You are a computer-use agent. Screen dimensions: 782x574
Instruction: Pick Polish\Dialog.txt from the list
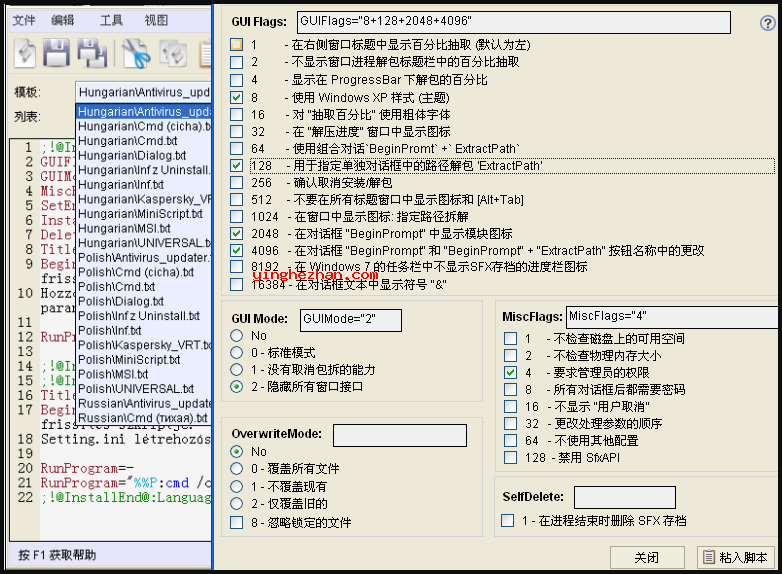144,301
